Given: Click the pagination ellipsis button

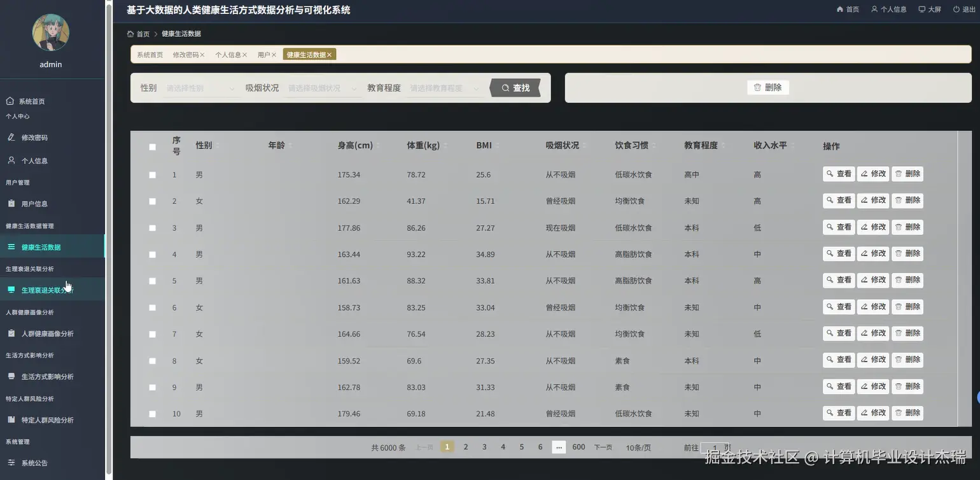Looking at the screenshot, I should [559, 447].
